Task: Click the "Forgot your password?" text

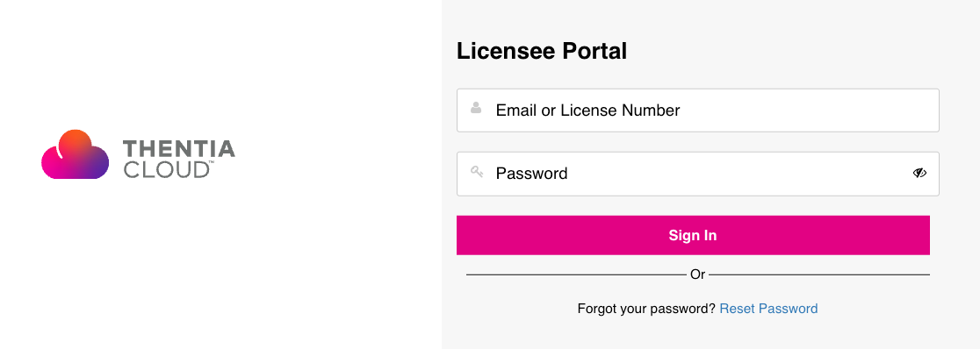Action: (646, 309)
